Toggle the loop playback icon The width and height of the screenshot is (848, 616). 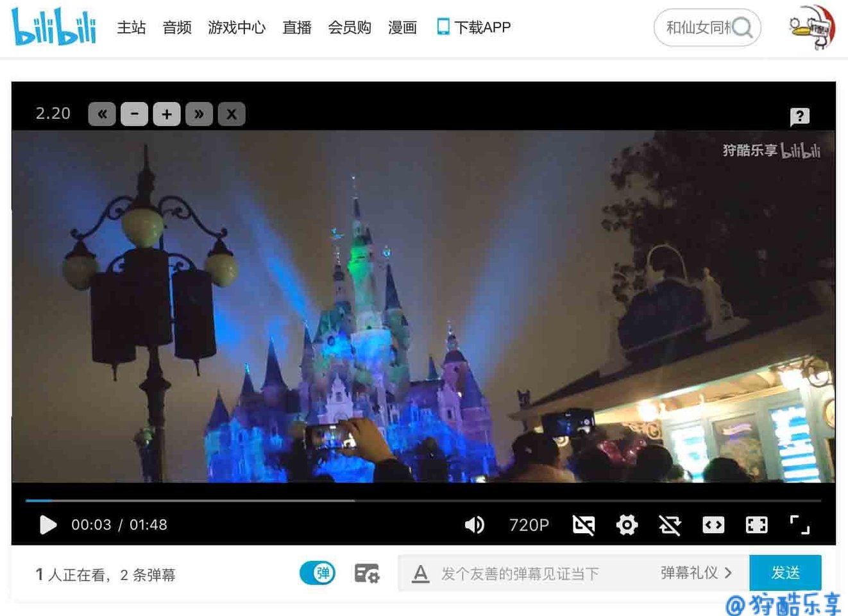pos(670,525)
